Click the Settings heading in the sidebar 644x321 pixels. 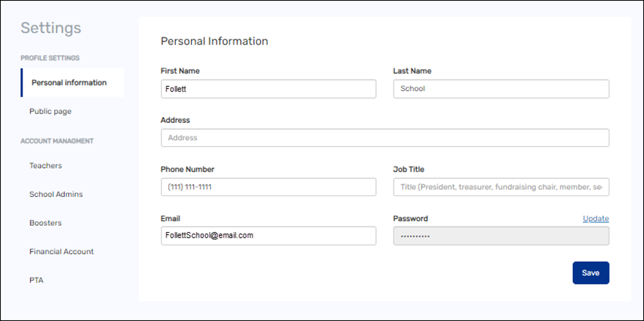click(51, 28)
